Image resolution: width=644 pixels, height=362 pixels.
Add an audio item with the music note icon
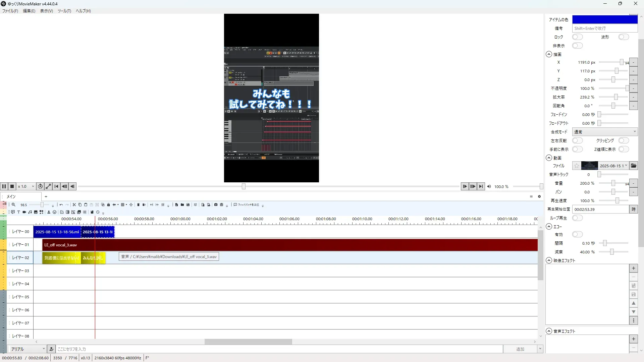30,212
